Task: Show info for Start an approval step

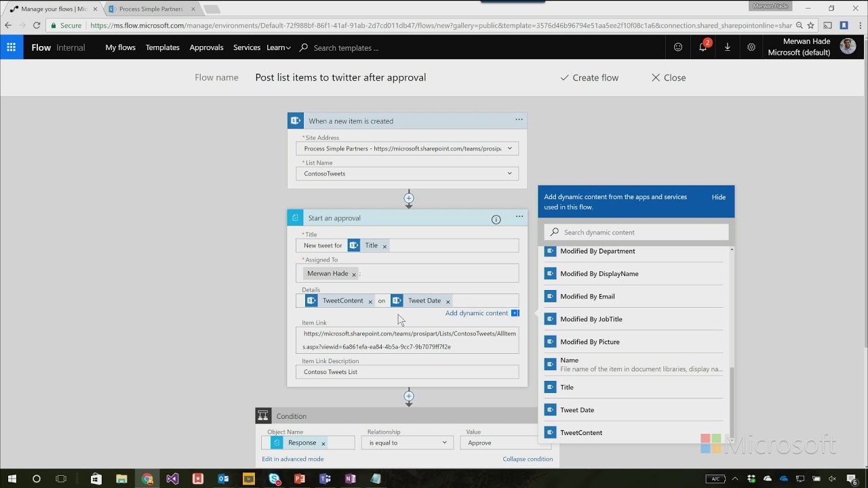Action: point(496,219)
